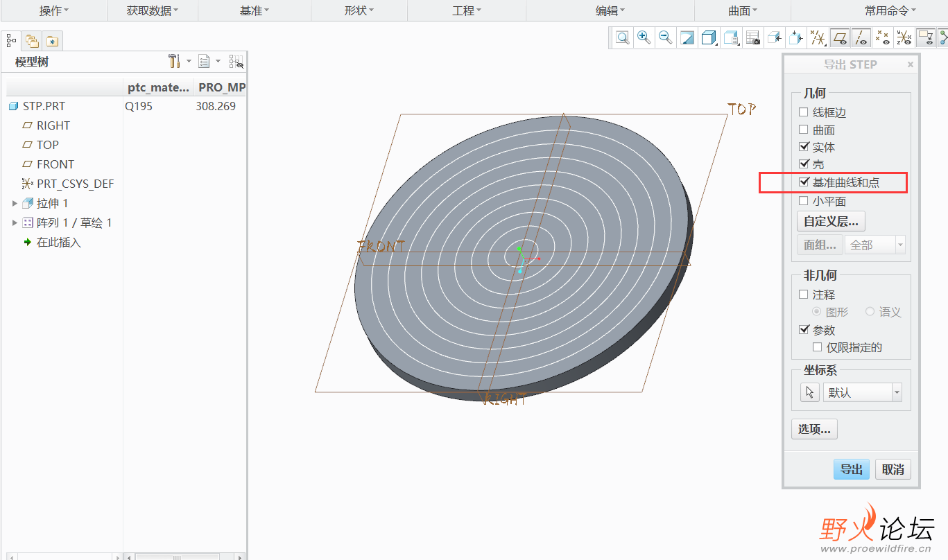Switch to the Model Tree navigator tab
948x560 pixels.
12,41
